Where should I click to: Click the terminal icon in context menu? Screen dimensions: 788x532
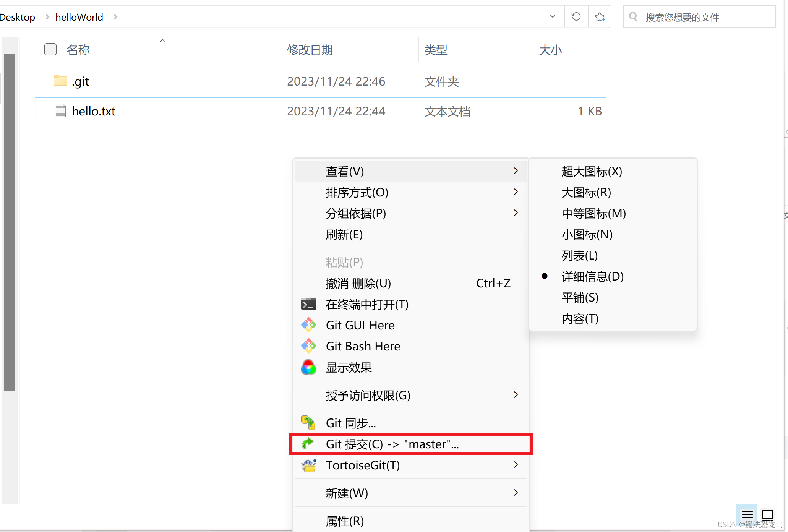tap(308, 304)
